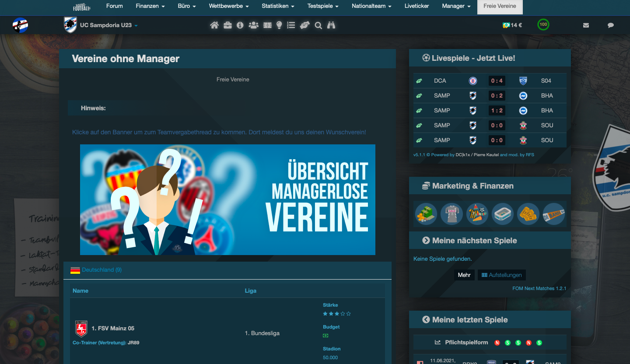Image resolution: width=630 pixels, height=364 pixels.
Task: Click the yellow tickets marketing icon
Action: [528, 214]
